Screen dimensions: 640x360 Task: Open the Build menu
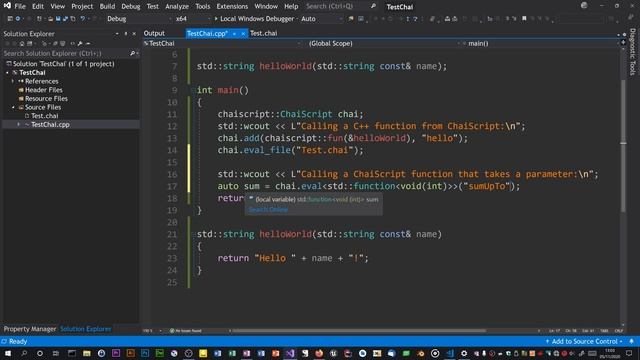[107, 7]
